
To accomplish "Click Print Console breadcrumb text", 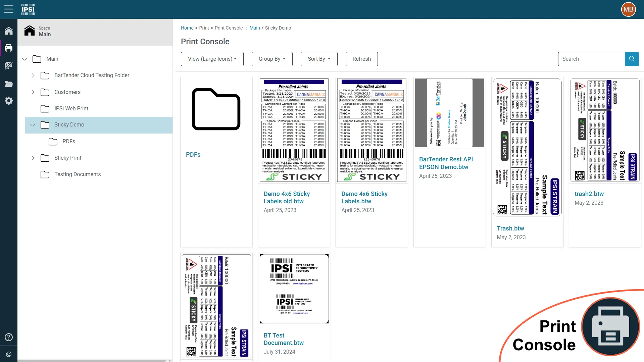I will tap(229, 28).
